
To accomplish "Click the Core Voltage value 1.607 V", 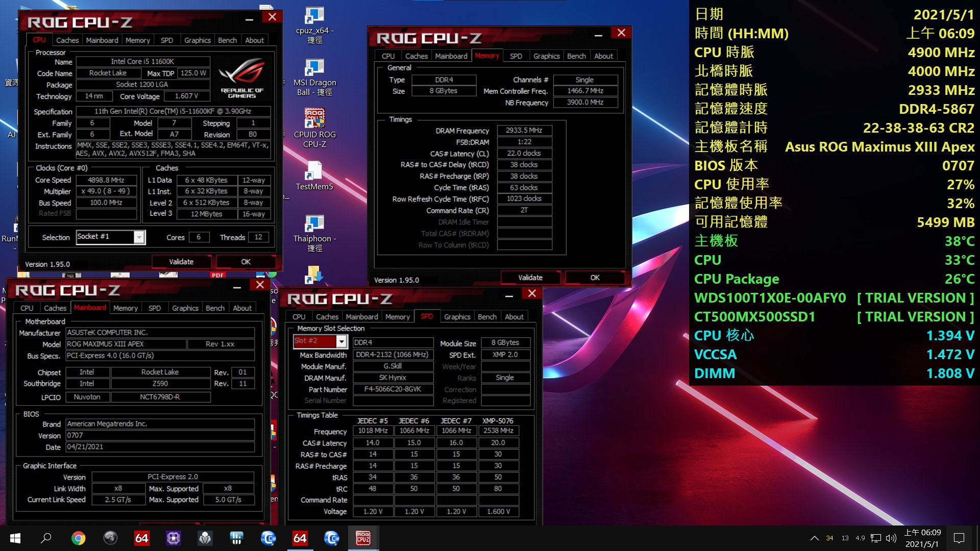I will click(186, 96).
